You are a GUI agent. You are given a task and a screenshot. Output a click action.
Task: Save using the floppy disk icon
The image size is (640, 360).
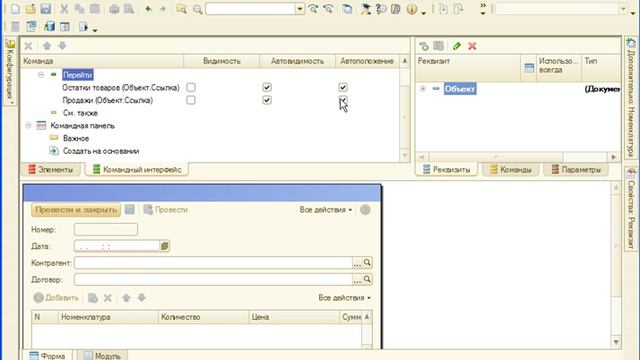point(45,9)
